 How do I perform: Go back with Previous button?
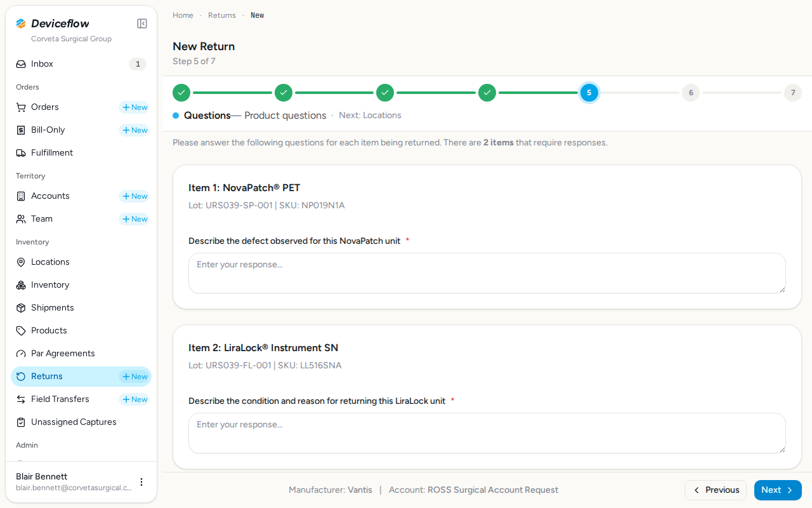coord(716,490)
